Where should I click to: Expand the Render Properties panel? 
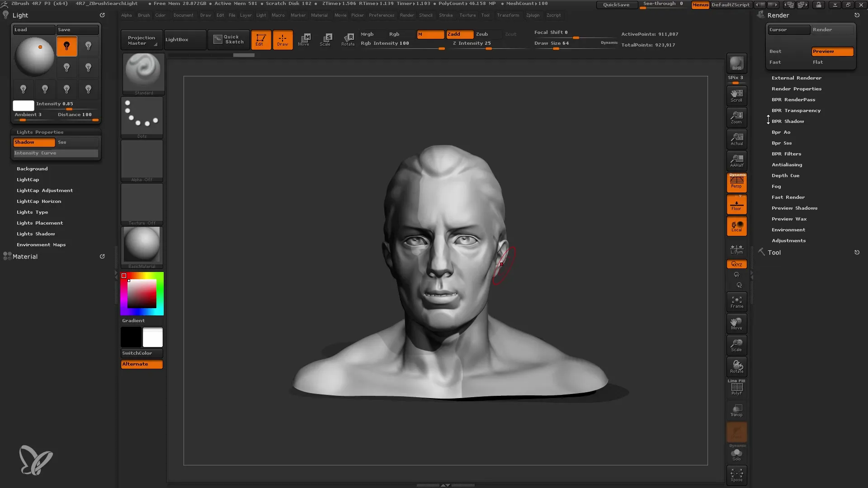click(797, 88)
